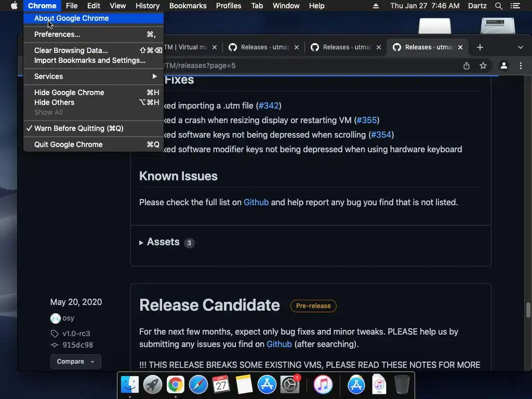Open the Compare dropdown button
532x399 pixels.
click(76, 362)
